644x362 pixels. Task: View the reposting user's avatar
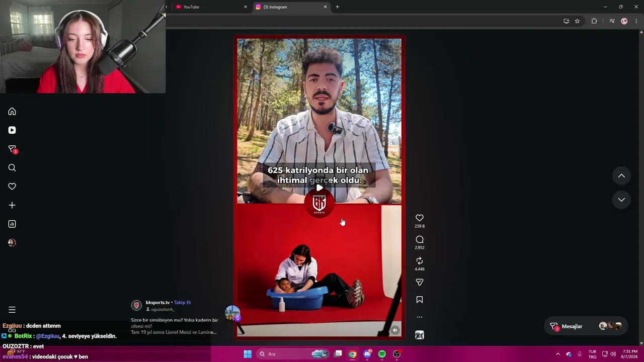tap(232, 313)
